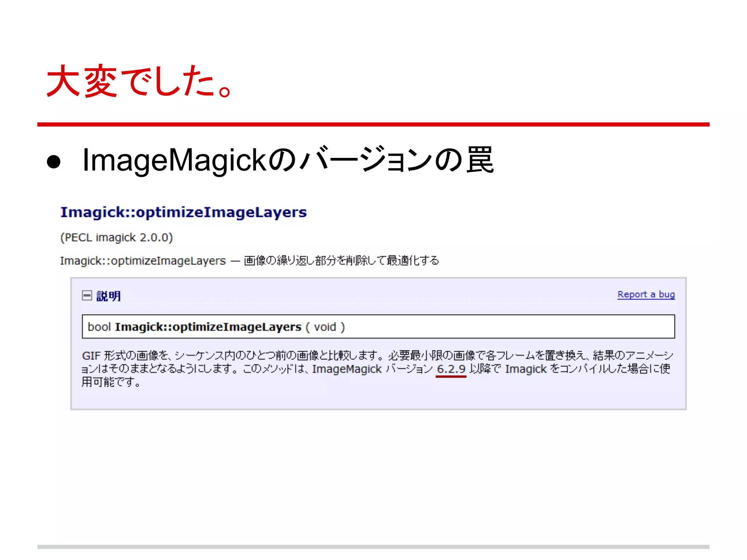
Task: Click the bool Imagick::optimizeImageLayers ( void ) signature box
Action: (x=378, y=327)
